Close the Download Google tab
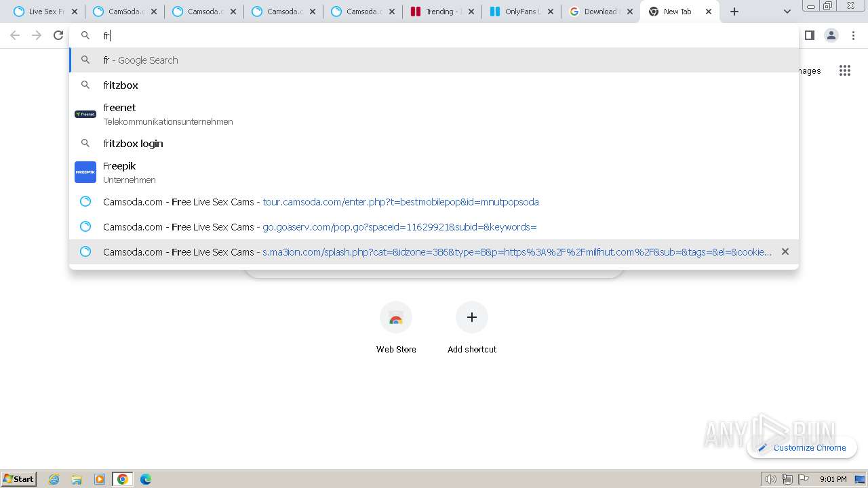Viewport: 868px width, 488px height. click(x=630, y=12)
